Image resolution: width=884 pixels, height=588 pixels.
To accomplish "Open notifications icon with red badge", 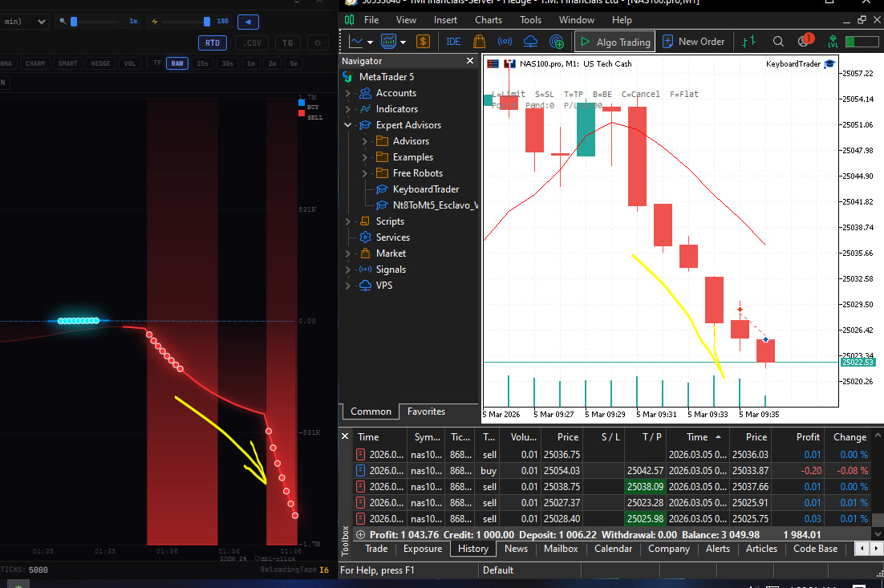I will click(x=805, y=41).
